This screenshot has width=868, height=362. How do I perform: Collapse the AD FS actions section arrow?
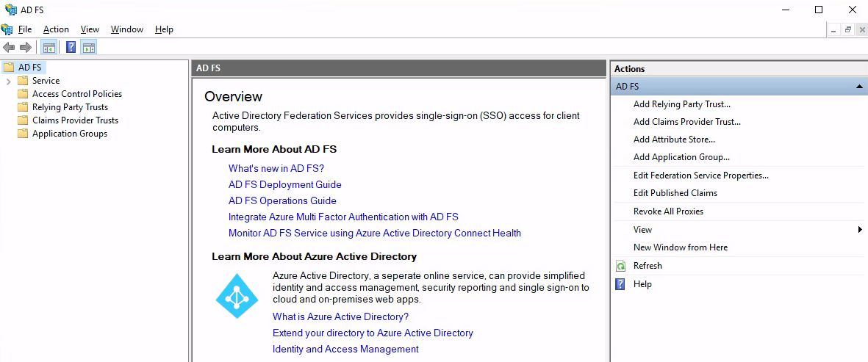[x=858, y=87]
